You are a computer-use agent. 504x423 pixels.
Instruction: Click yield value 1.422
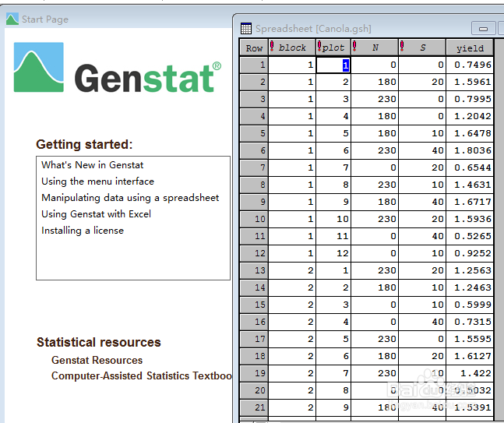click(x=470, y=373)
